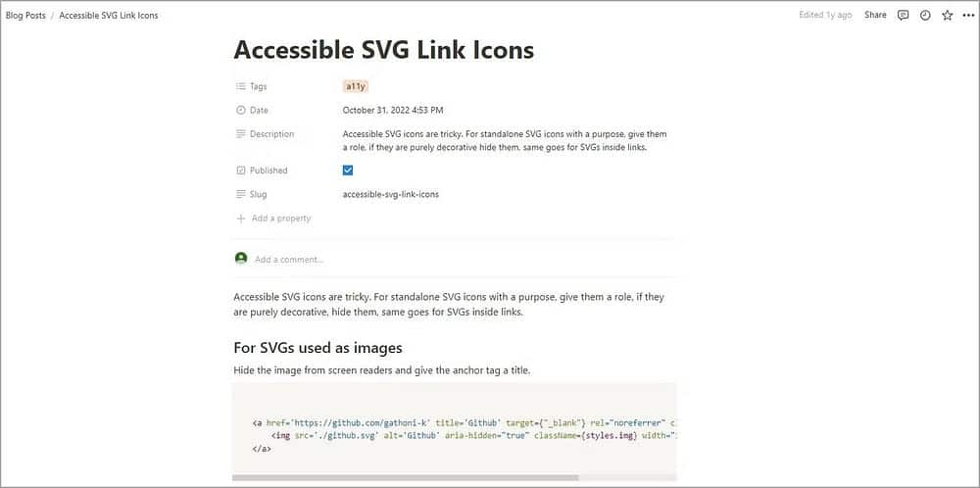This screenshot has width=980, height=488.
Task: Click the code block horizontal scrollbar
Action: point(406,477)
